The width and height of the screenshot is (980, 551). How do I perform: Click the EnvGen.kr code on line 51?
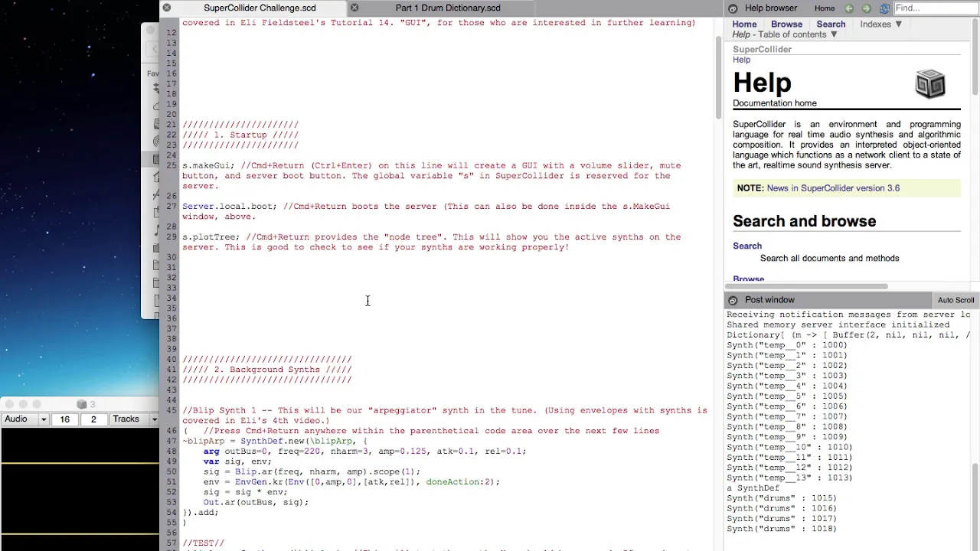pyautogui.click(x=351, y=482)
